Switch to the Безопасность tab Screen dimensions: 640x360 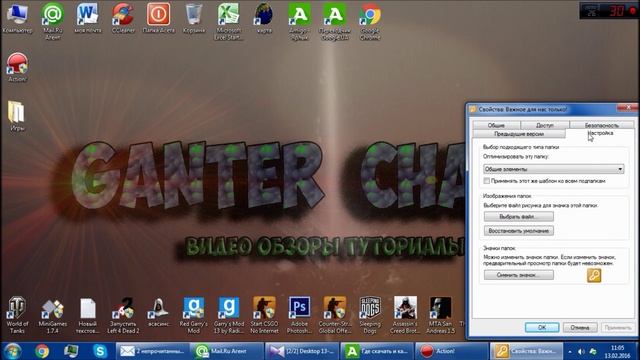click(602, 125)
